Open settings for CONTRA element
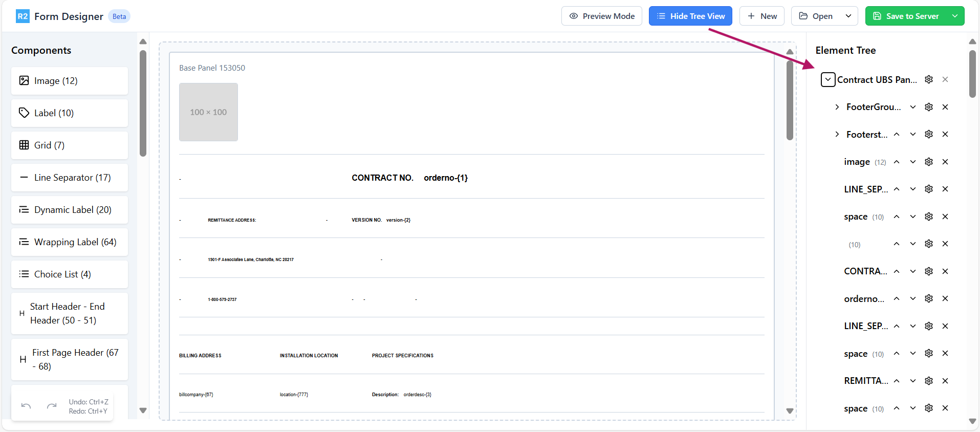Screen dimensions: 980x432 929,271
